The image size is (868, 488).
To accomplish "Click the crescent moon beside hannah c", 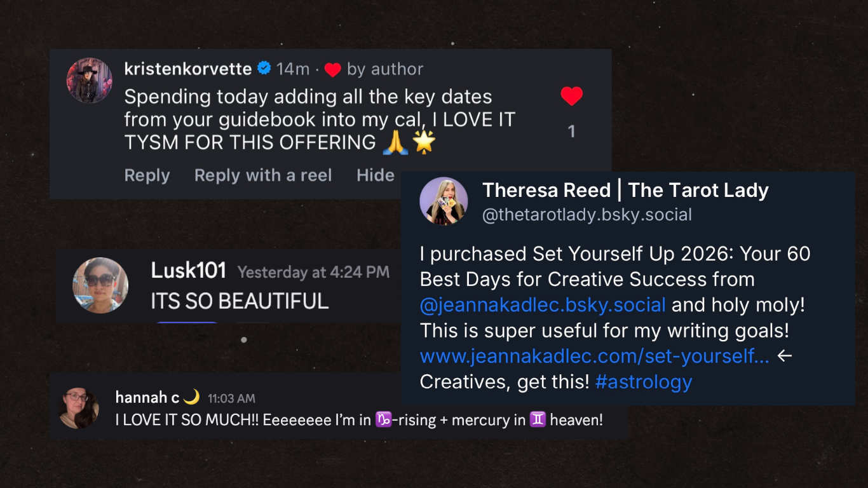I will [191, 398].
